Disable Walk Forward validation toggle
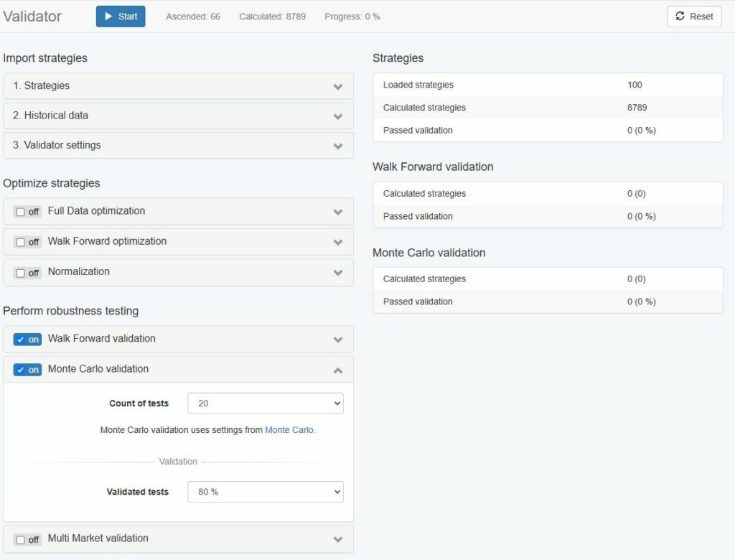Image resolution: width=735 pixels, height=560 pixels. pos(27,340)
